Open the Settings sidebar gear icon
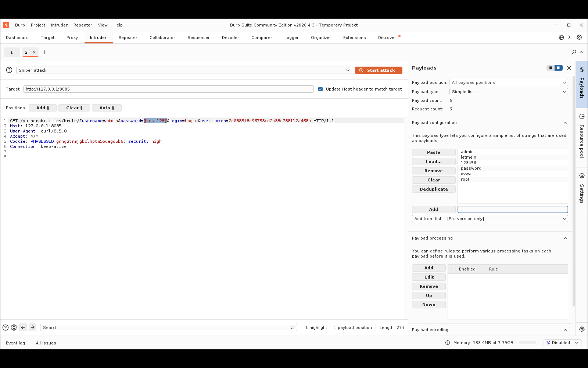 coord(582,176)
